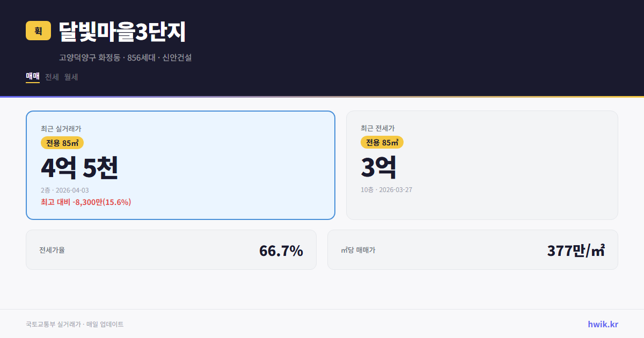Click the 전세가율 card
This screenshot has width=644, height=338.
tap(172, 249)
